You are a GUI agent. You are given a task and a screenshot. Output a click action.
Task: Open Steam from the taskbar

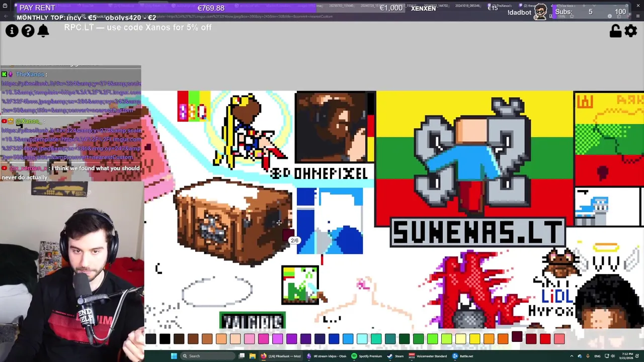tap(395, 356)
